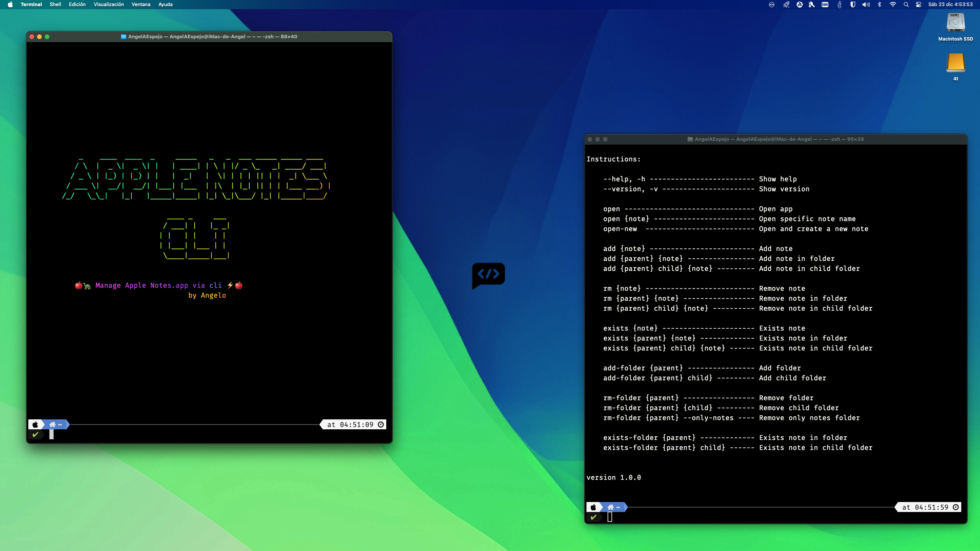Click the 'by Angelo' text
The width and height of the screenshot is (980, 551).
[x=207, y=295]
